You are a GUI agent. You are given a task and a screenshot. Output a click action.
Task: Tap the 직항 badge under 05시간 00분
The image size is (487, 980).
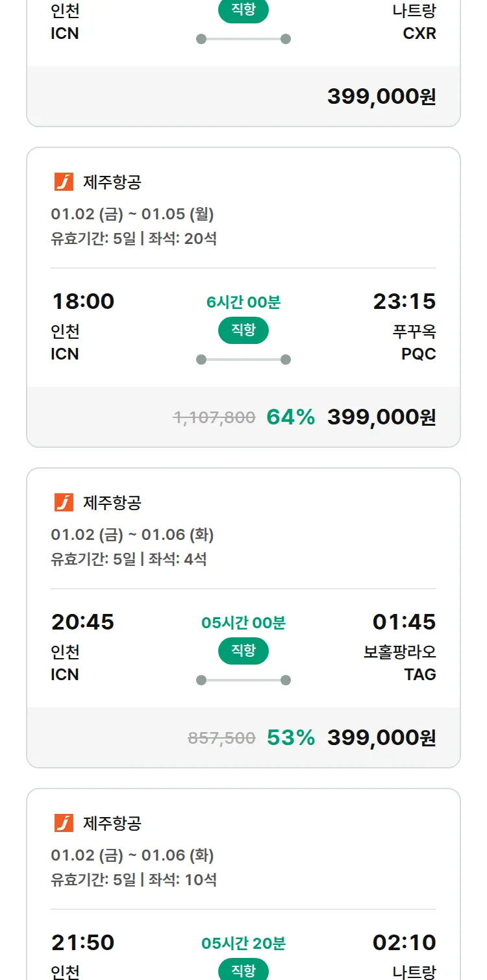click(243, 651)
